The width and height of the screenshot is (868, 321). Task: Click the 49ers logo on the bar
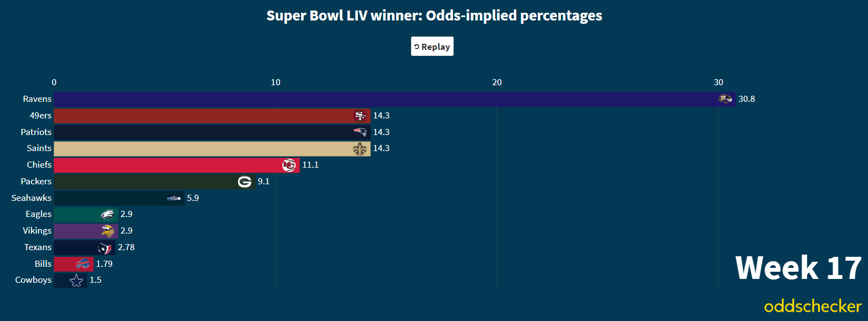[x=360, y=116]
